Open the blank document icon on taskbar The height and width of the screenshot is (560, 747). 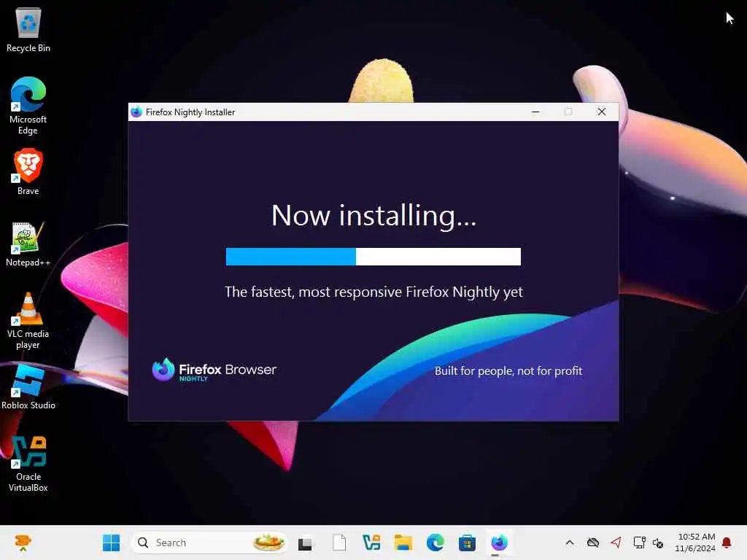pos(339,542)
